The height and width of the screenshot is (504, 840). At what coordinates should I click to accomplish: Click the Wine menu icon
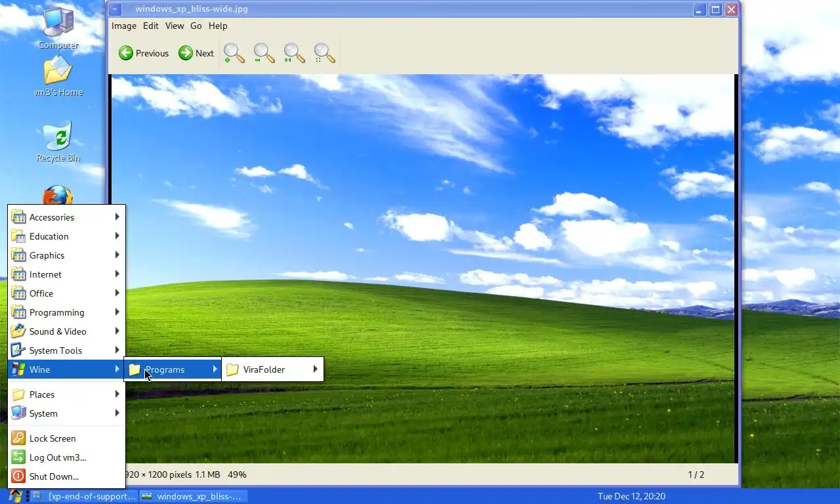[18, 369]
